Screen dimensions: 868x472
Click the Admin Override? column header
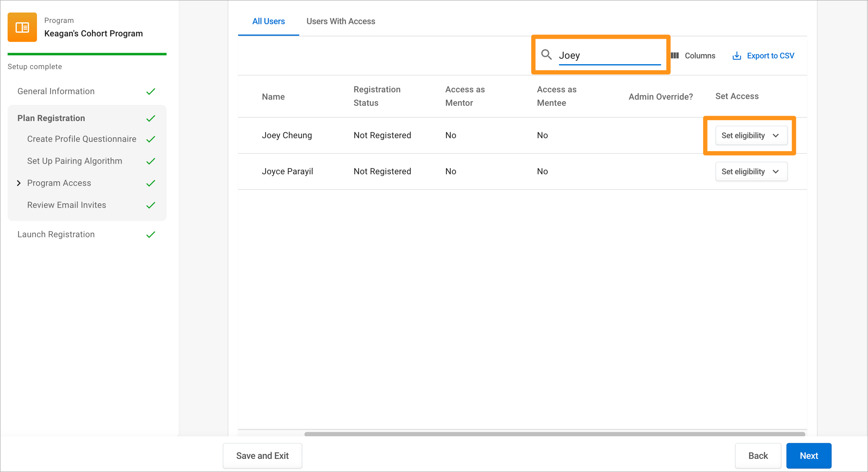pos(660,97)
